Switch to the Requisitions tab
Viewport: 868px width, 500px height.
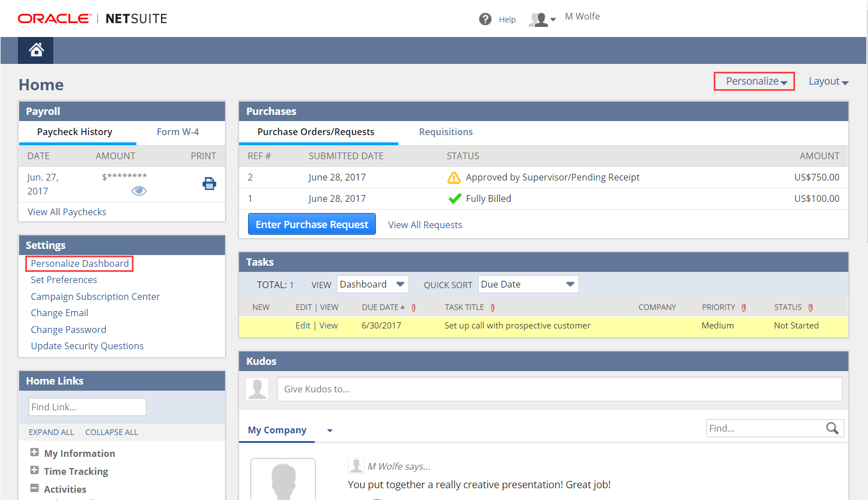tap(446, 132)
